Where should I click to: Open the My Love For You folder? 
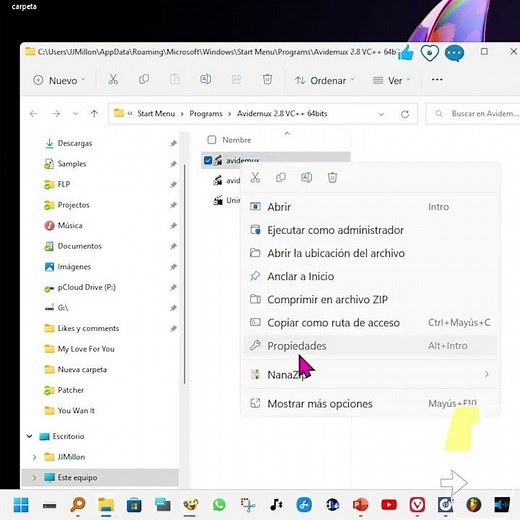[x=86, y=349]
